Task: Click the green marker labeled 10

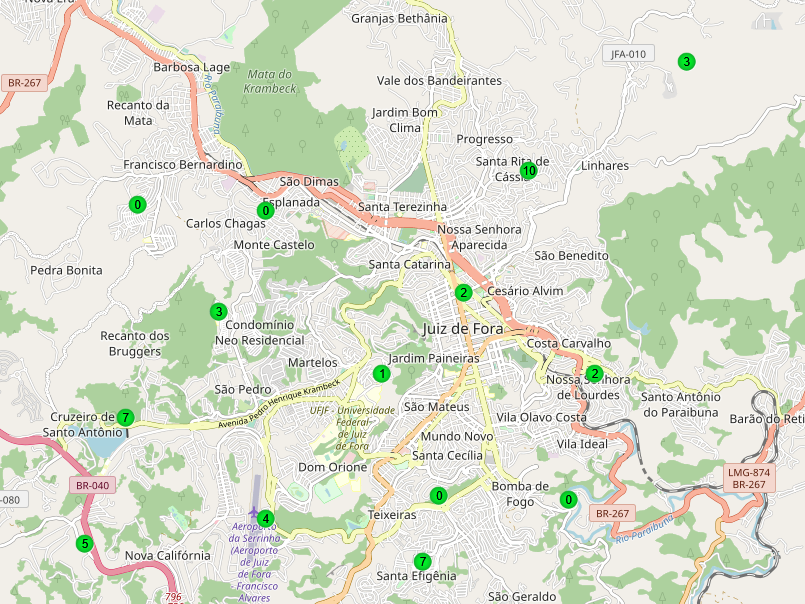Action: (x=529, y=171)
